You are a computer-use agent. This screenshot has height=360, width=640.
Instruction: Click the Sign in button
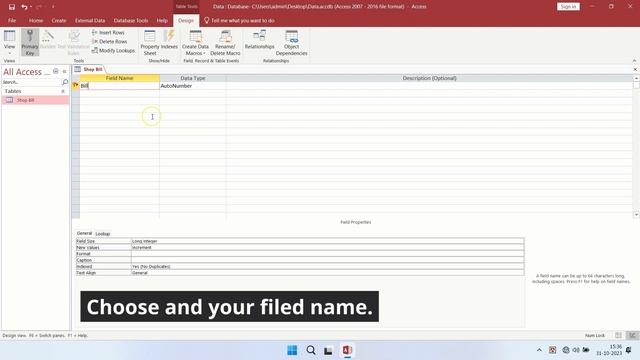tap(568, 7)
